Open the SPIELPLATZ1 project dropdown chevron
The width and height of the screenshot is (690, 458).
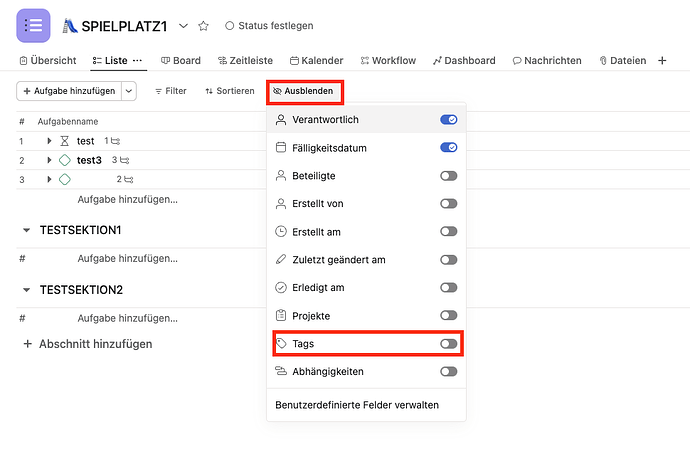pos(183,25)
